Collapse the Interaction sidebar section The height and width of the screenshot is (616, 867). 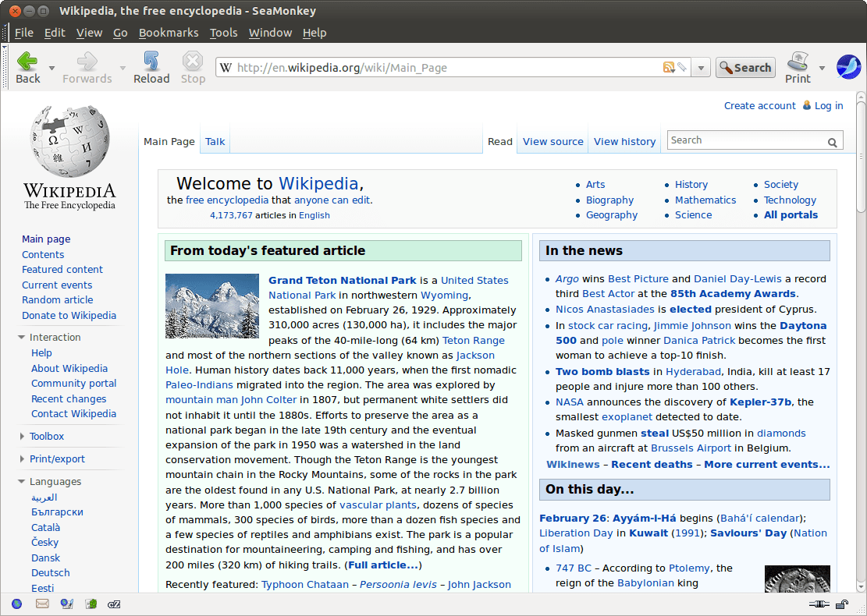(x=22, y=337)
